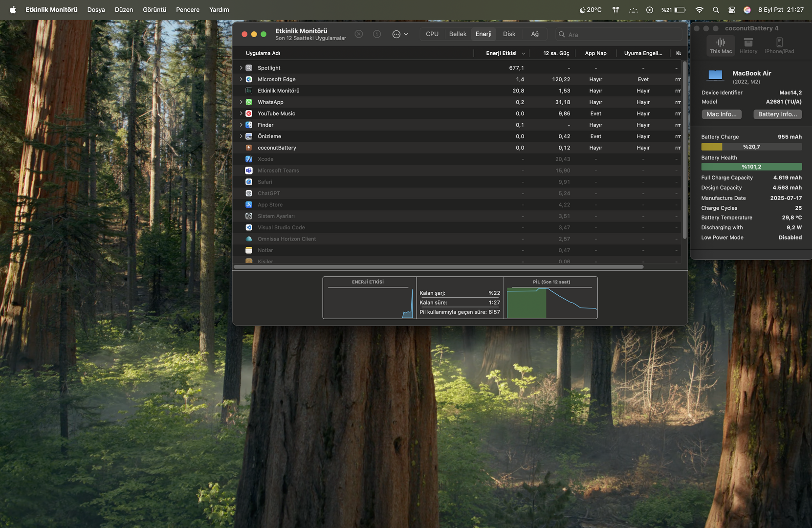Click the stop process (X) toolbar icon

[359, 34]
